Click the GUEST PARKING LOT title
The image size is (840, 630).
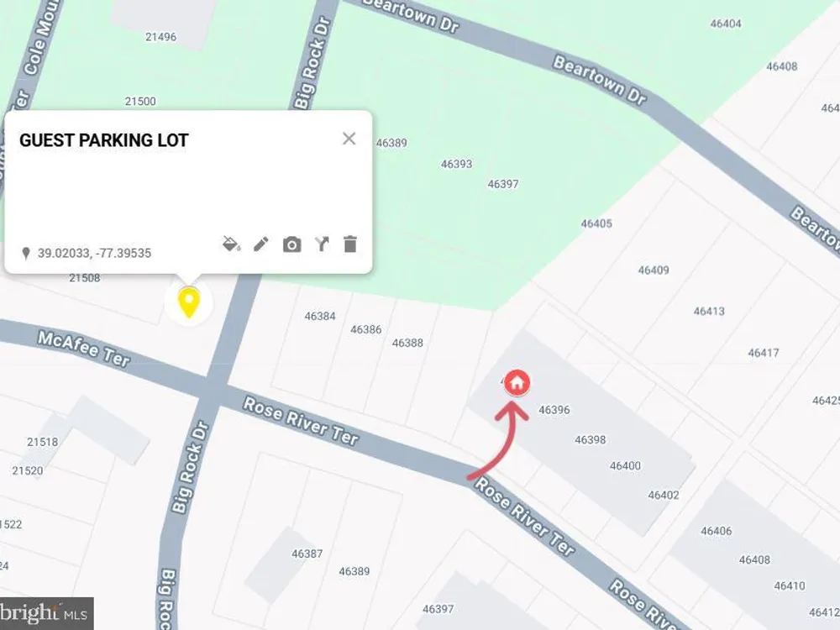(x=104, y=140)
